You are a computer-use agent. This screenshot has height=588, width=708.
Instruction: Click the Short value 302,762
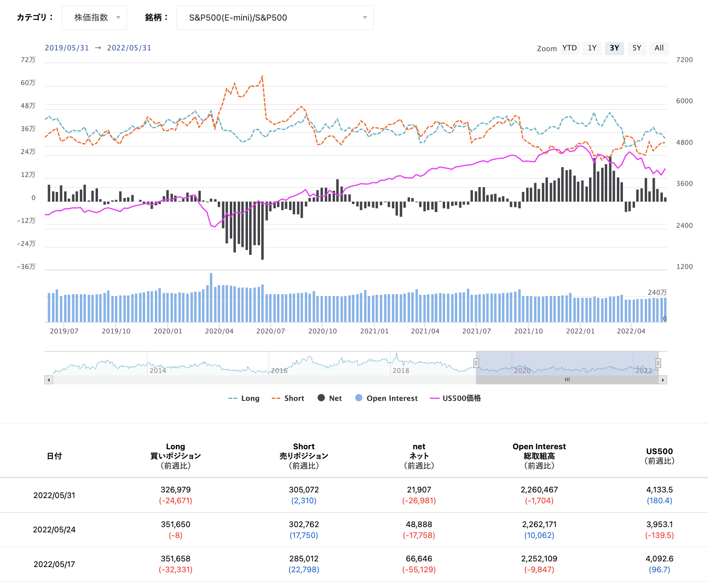tap(304, 525)
